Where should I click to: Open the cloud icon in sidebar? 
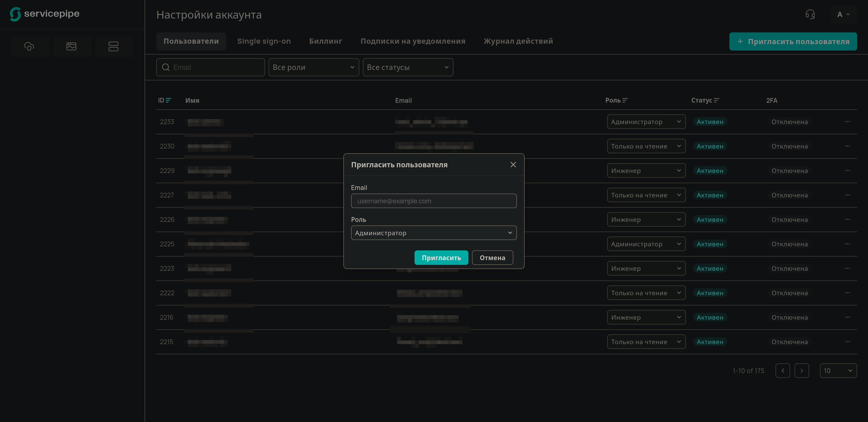(x=29, y=46)
